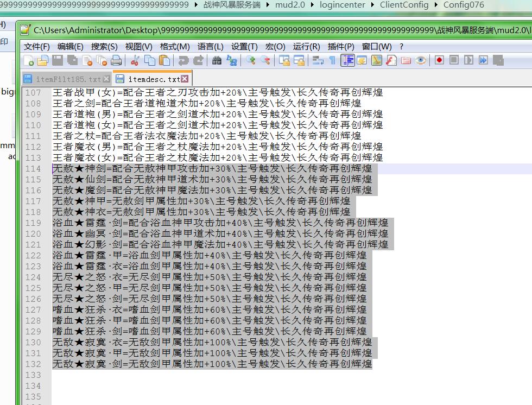Image resolution: width=532 pixels, height=405 pixels.
Task: Toggle the indent guide button
Action: coord(347,60)
